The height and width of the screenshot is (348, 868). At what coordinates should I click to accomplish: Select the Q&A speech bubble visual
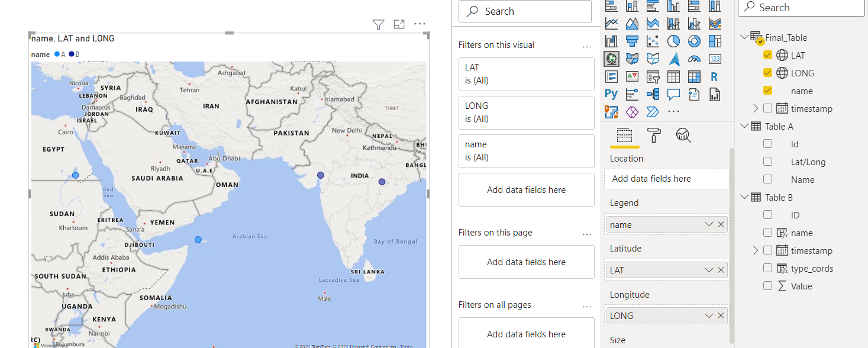click(673, 94)
